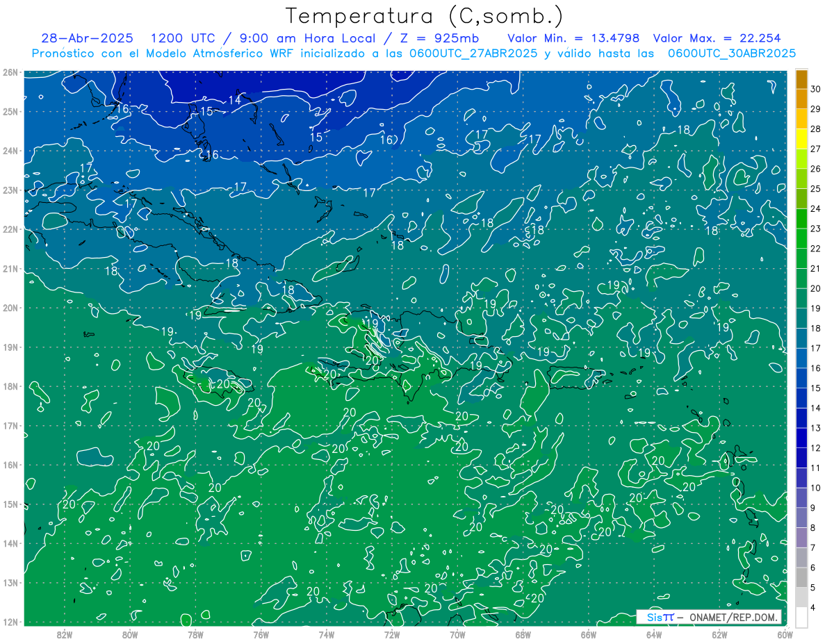834x644 pixels.
Task: Pick the yellow segment of the color scale
Action: pos(801,140)
